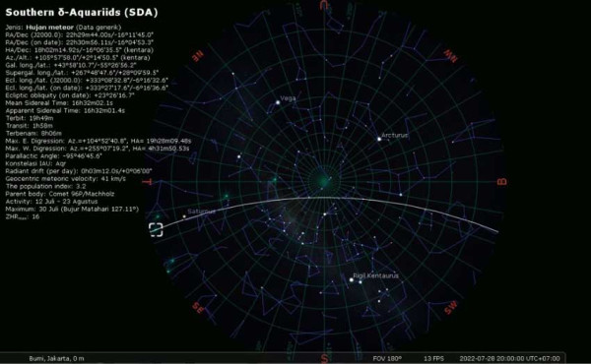This screenshot has width=591, height=364.
Task: Click the NW compass label
Action: tap(451, 56)
